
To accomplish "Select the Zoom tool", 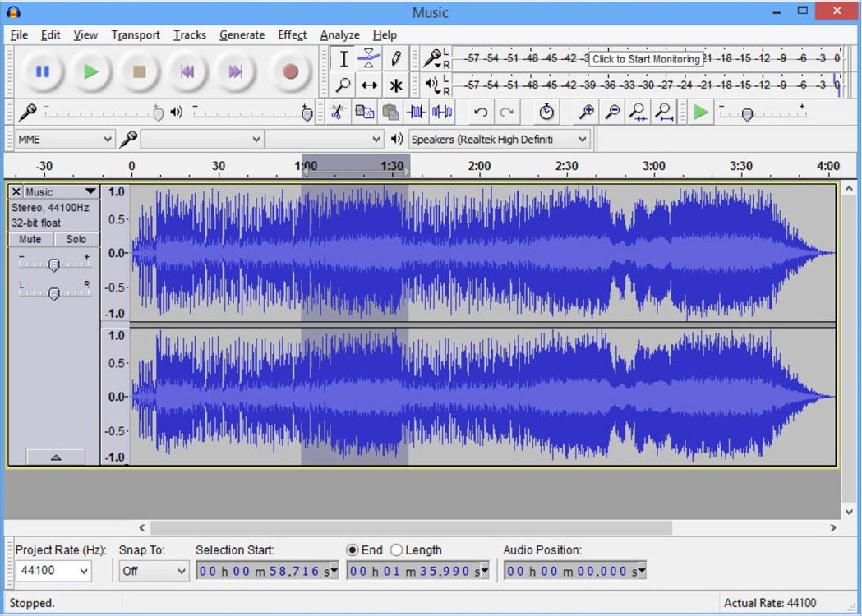I will (344, 83).
